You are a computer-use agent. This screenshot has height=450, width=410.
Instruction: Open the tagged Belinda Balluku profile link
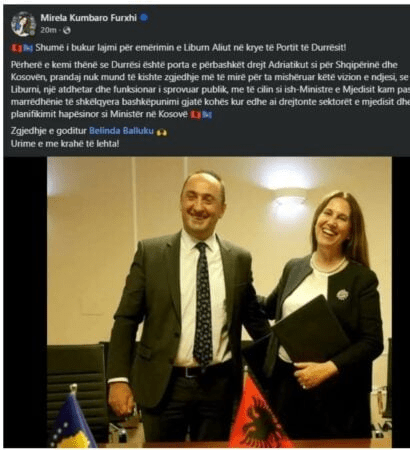[x=121, y=131]
